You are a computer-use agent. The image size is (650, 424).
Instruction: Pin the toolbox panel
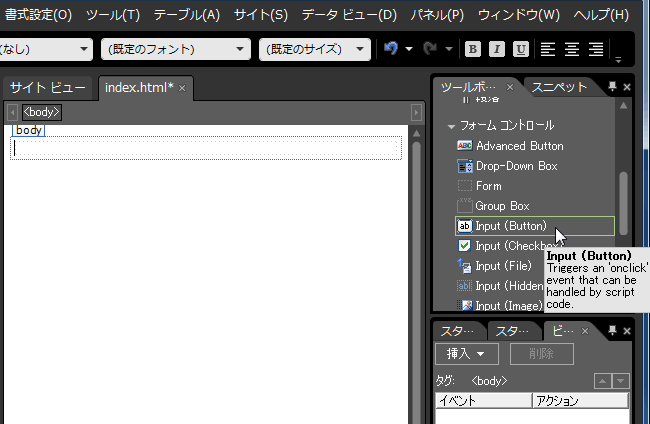click(612, 87)
